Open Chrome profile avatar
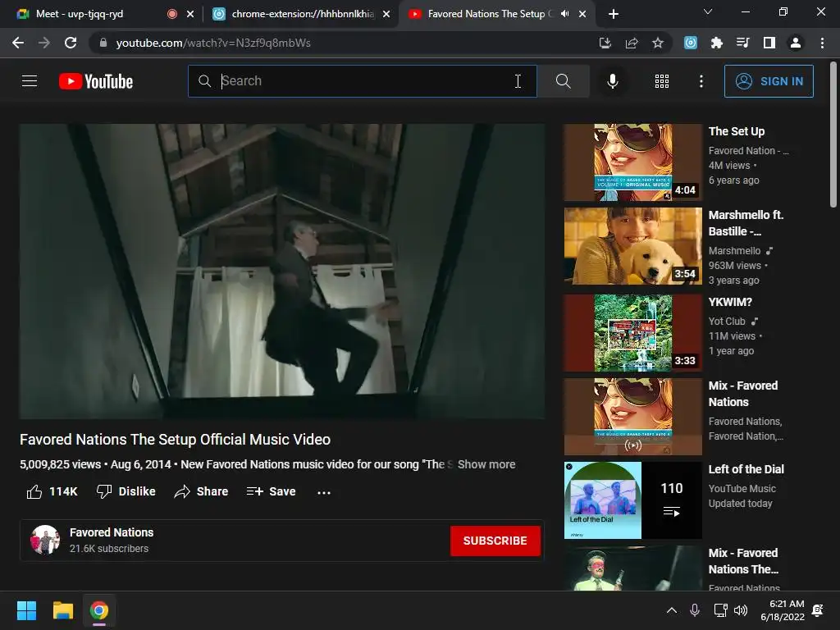 pyautogui.click(x=796, y=43)
